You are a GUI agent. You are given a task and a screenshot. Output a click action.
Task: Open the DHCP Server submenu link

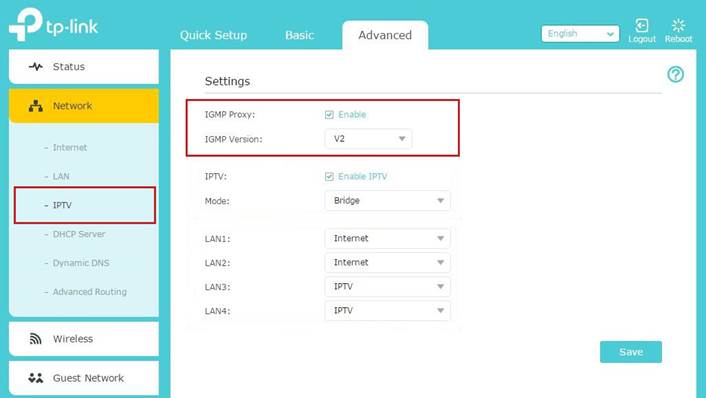(x=79, y=234)
